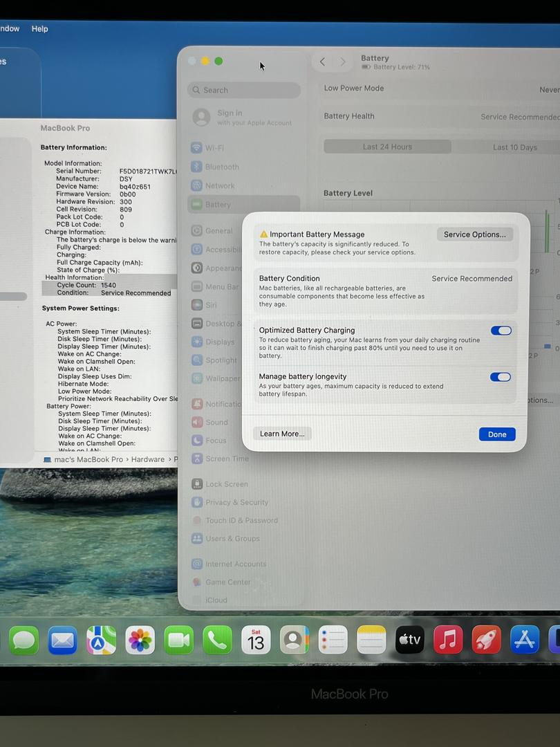The image size is (560, 747).
Task: Launch Apple TV from the Dock
Action: (409, 640)
